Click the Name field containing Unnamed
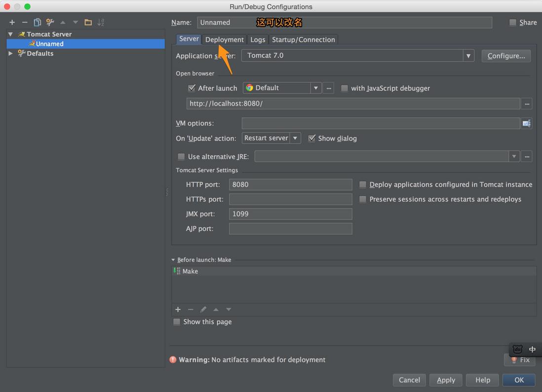 (x=344, y=23)
